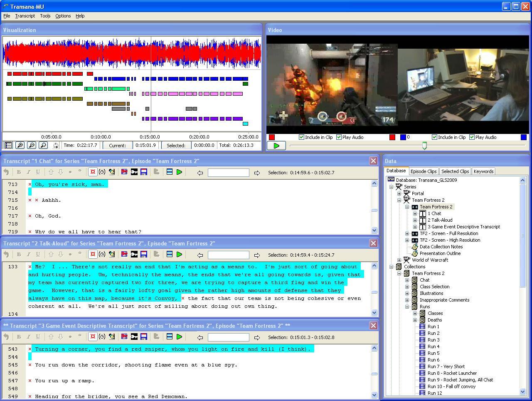Toggle time code display in 1 Chat transcript toolbar
Image resolution: width=532 pixels, height=401 pixels.
(93, 172)
